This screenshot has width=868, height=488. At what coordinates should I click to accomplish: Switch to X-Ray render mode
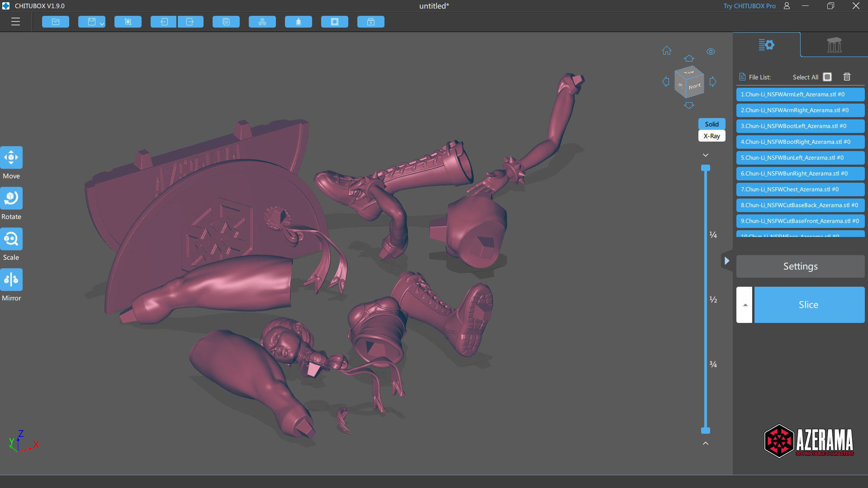(711, 136)
